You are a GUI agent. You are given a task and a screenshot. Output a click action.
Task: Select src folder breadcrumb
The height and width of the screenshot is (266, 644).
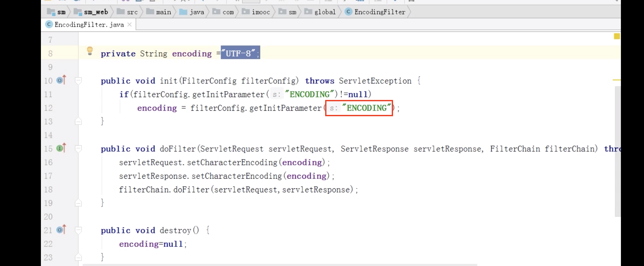tap(127, 12)
